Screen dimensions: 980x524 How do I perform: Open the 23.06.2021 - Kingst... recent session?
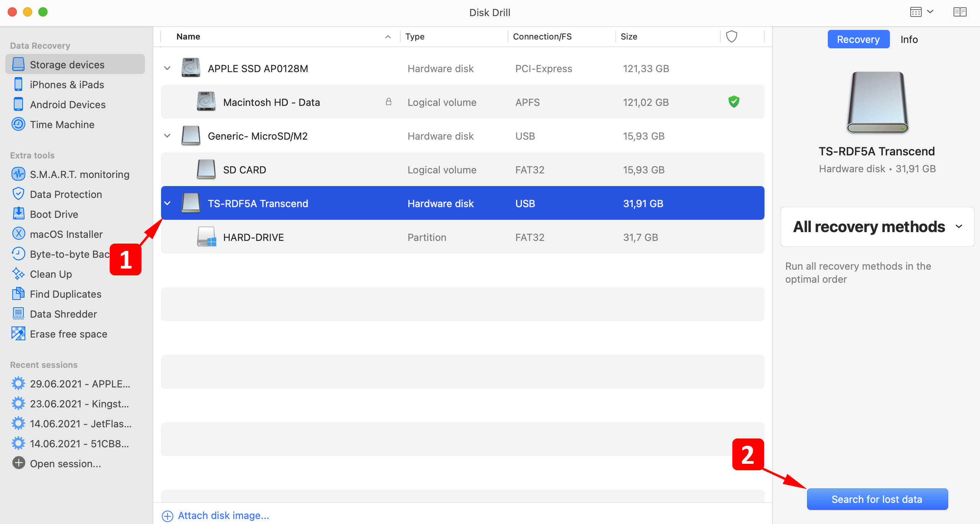(x=79, y=404)
